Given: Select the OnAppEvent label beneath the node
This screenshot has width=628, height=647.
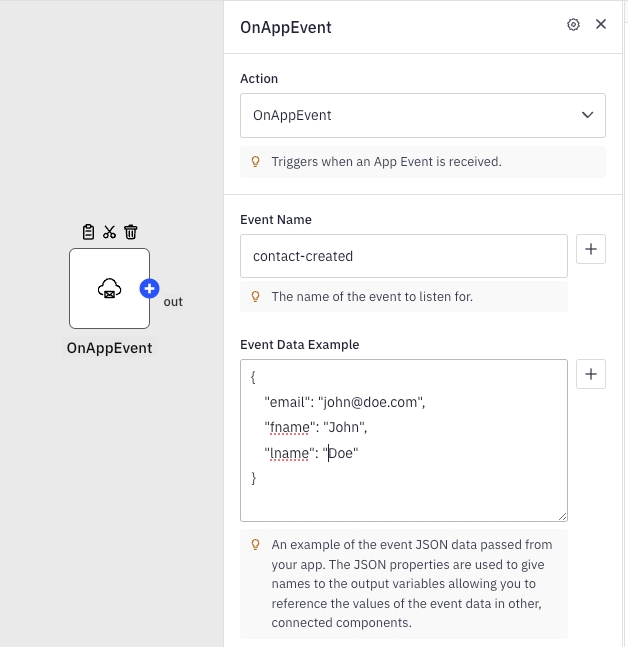Looking at the screenshot, I should click(109, 348).
